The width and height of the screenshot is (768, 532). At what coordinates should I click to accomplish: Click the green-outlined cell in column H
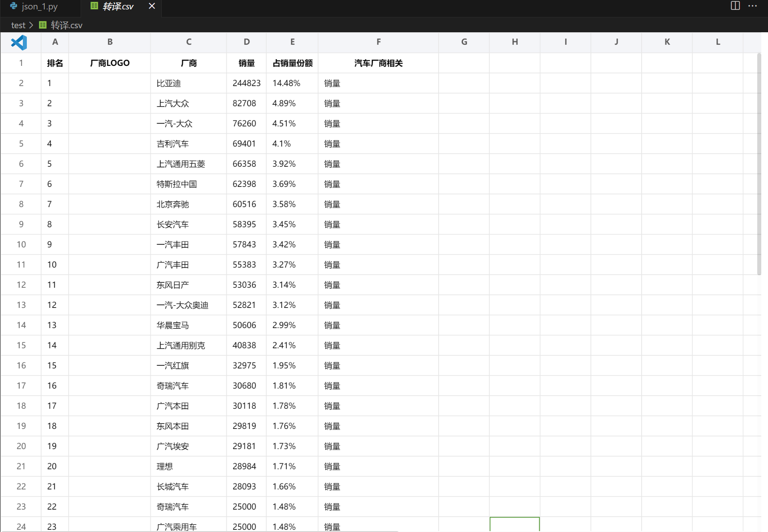coord(515,524)
